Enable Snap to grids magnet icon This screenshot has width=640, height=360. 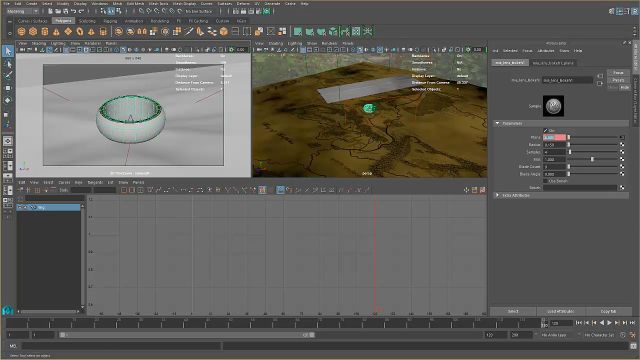(141, 11)
